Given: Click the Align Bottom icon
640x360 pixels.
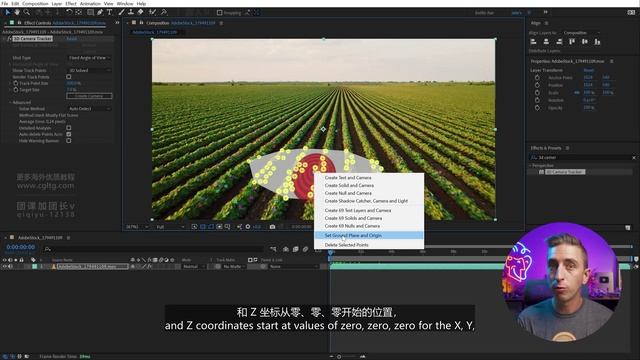Looking at the screenshot, I should pyautogui.click(x=598, y=42).
